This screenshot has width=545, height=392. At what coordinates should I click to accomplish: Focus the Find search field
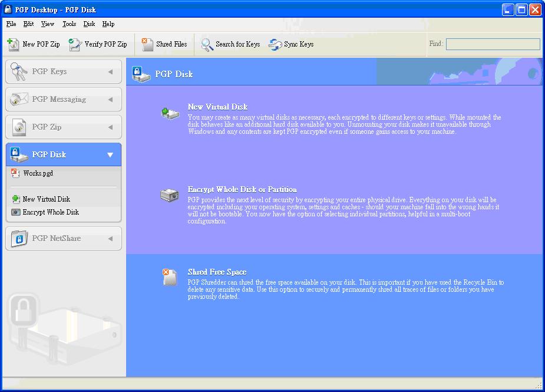[493, 44]
